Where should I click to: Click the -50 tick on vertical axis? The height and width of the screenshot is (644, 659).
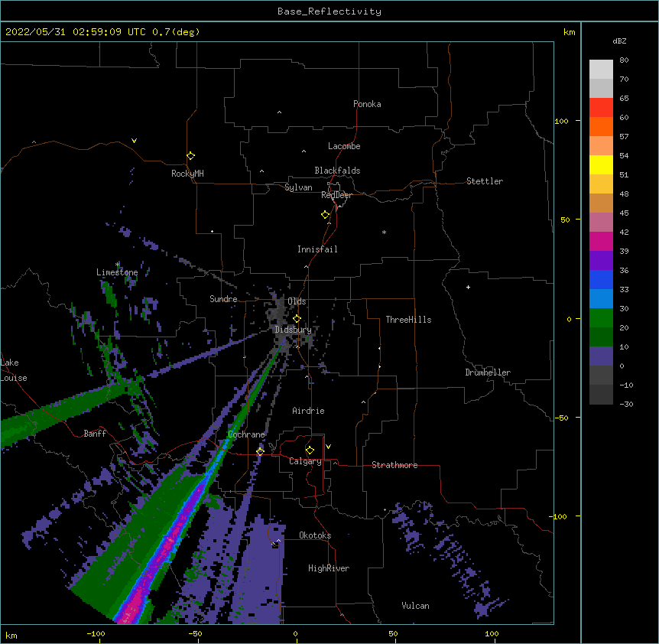coord(561,418)
